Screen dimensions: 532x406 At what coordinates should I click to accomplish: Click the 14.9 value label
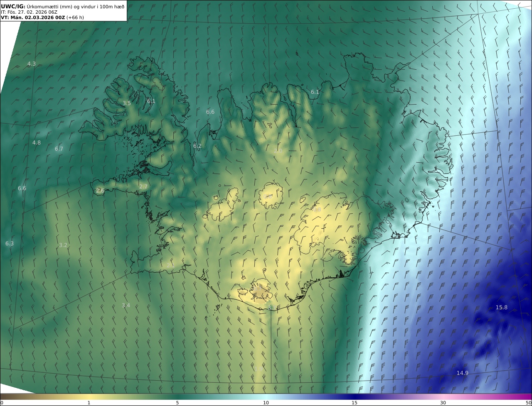coord(463,373)
